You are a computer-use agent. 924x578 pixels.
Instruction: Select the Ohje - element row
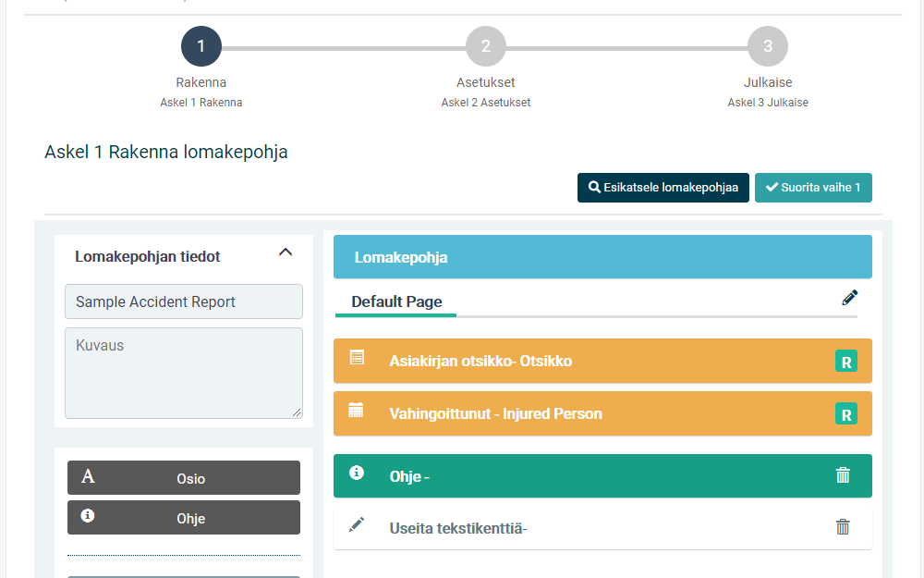click(602, 476)
